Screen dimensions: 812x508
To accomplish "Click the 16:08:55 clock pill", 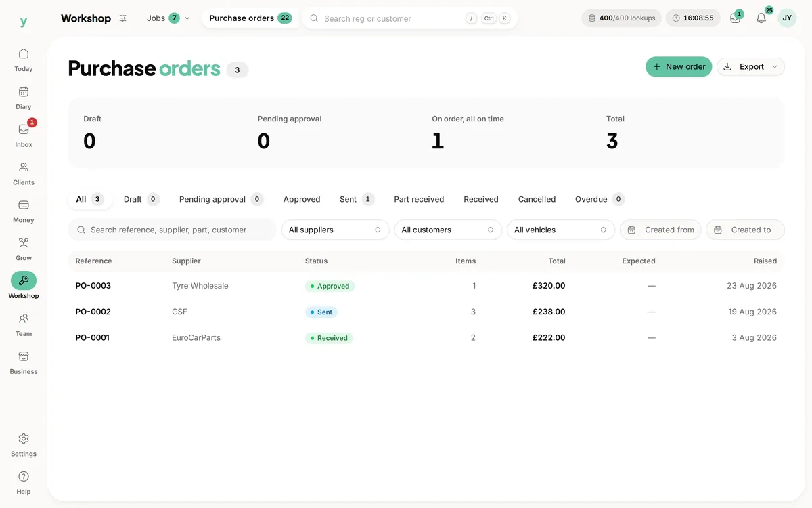I will point(693,18).
